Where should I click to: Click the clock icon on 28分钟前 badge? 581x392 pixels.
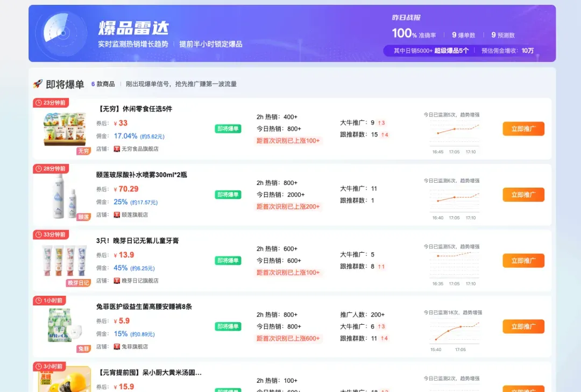point(39,169)
